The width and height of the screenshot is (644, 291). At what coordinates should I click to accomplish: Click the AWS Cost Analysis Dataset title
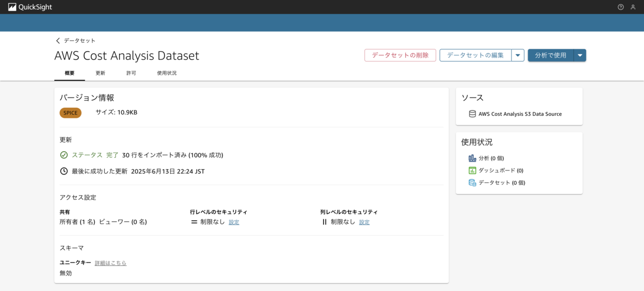coord(127,56)
